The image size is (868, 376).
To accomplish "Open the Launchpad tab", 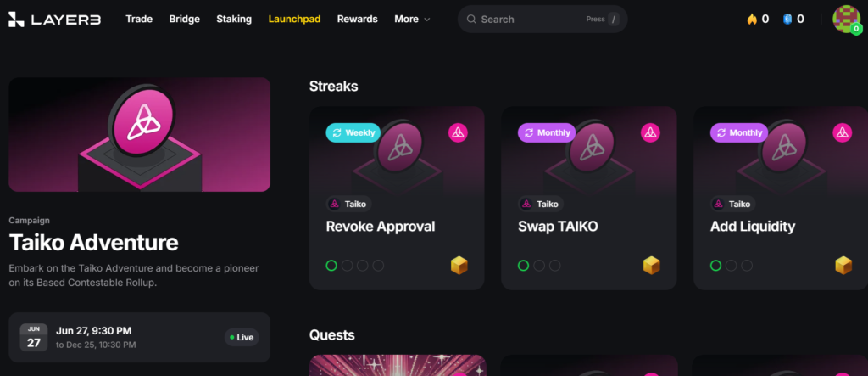I will pyautogui.click(x=294, y=19).
